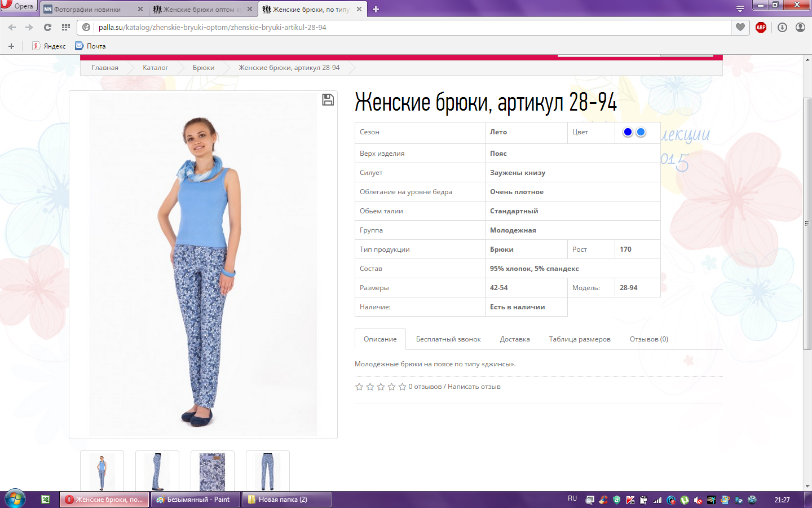Open the Почта bookmark
The height and width of the screenshot is (508, 812).
pyautogui.click(x=91, y=46)
